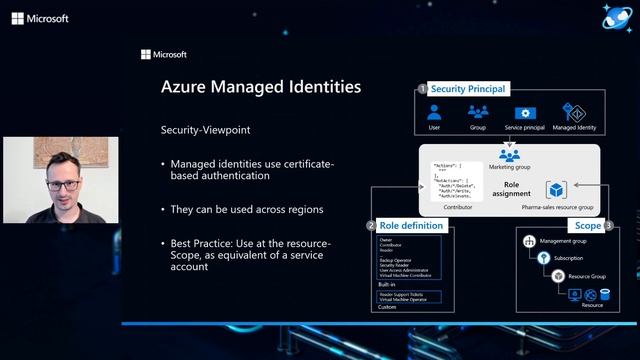
Task: Click 'Reader Support Tickets' custom role
Action: coord(401,294)
